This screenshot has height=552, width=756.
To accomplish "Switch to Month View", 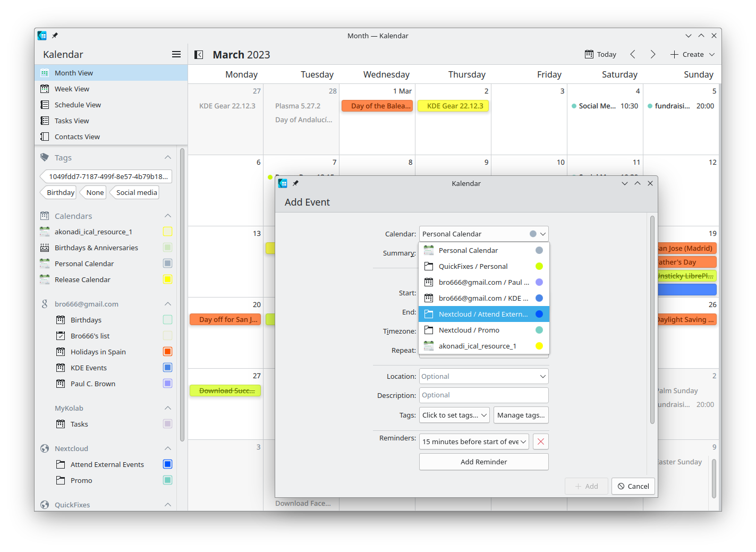I will (111, 73).
